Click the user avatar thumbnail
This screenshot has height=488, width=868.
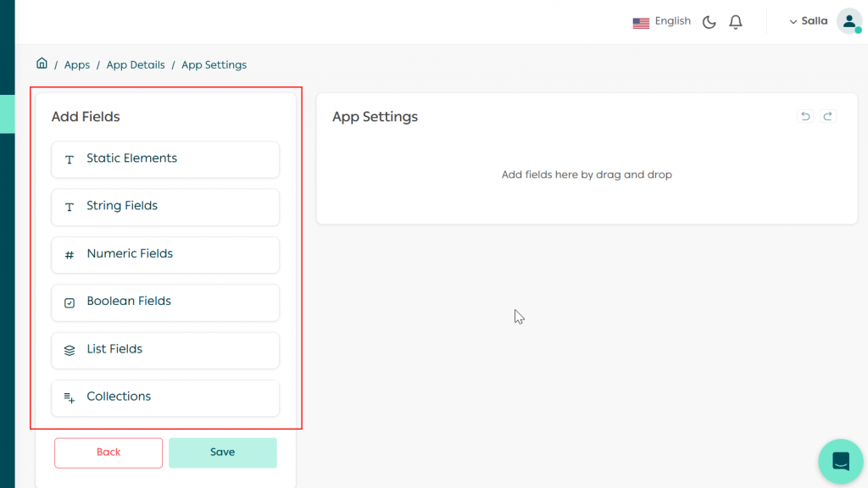[849, 21]
